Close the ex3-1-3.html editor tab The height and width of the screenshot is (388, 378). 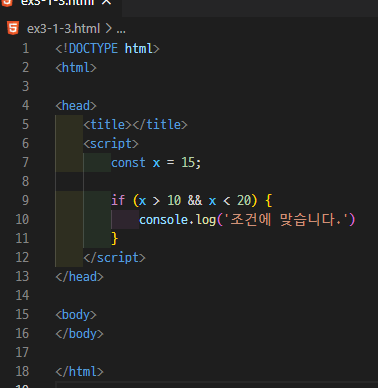click(x=106, y=2)
